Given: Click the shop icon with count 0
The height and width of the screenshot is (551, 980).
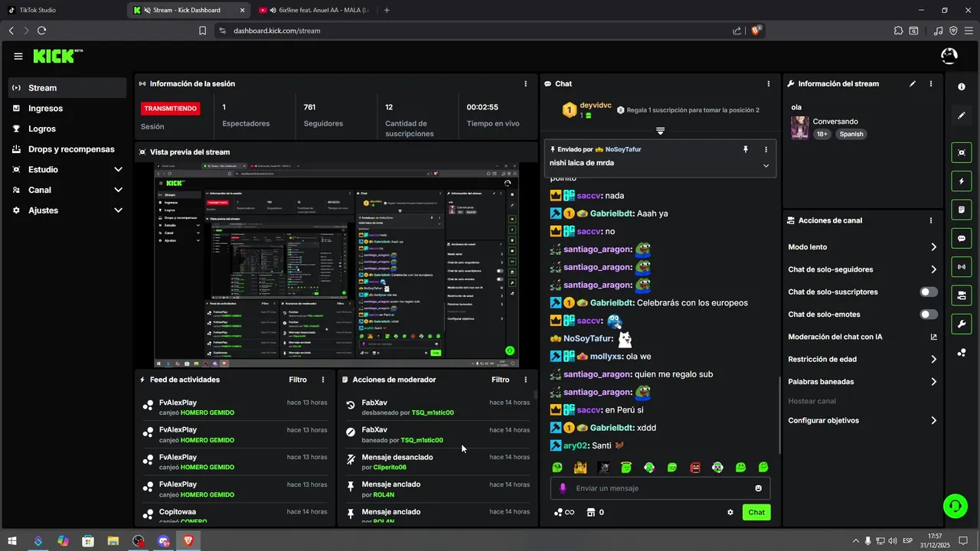Looking at the screenshot, I should 595,513.
